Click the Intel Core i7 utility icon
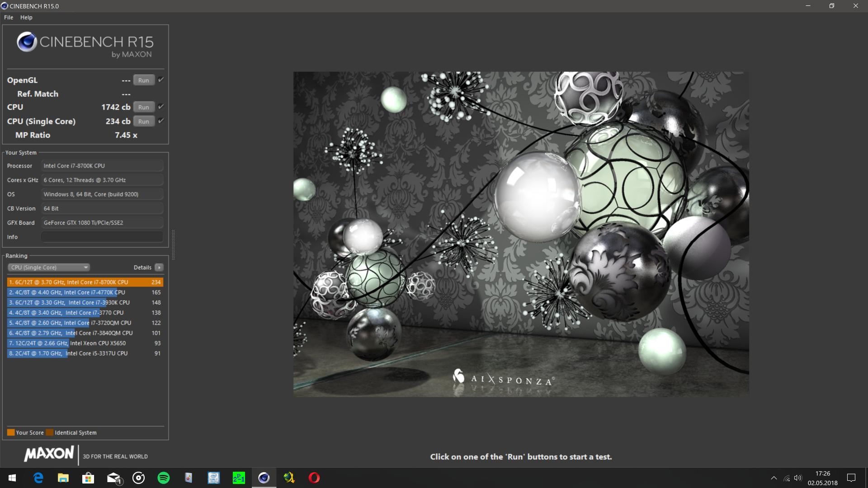The image size is (868, 488). pos(213,478)
